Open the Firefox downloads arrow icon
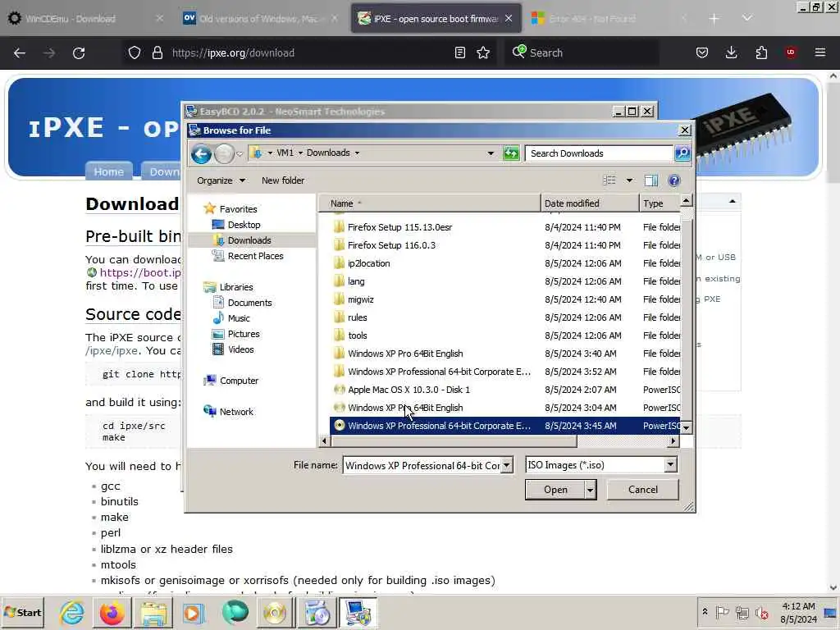 731,52
